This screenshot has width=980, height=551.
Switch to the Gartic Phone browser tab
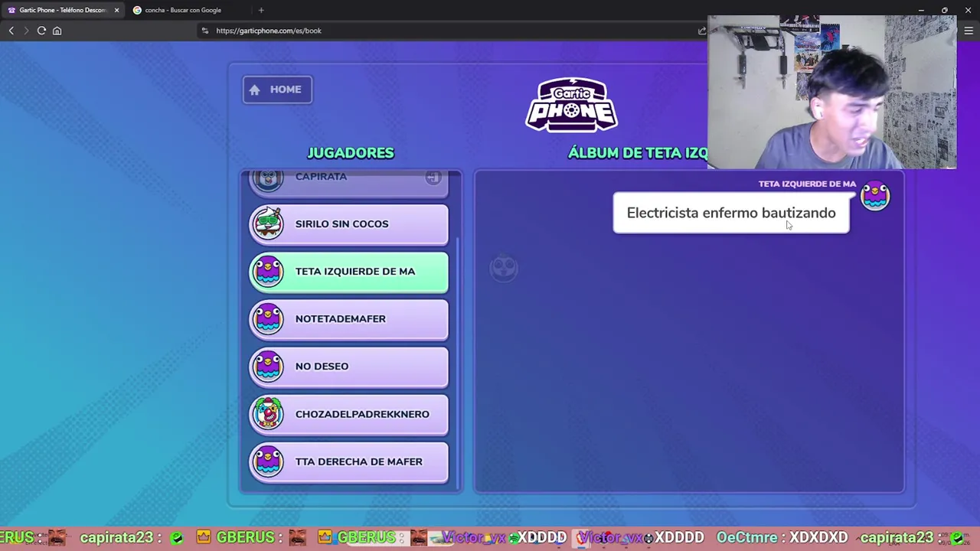[61, 10]
